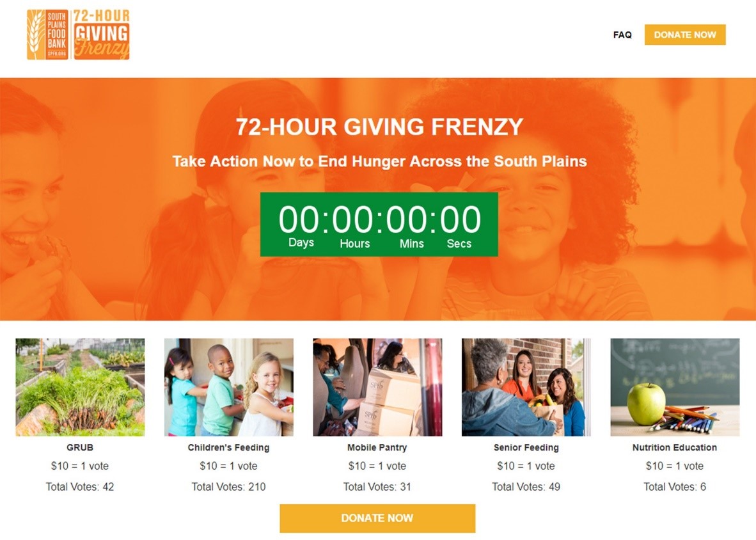The image size is (756, 540).
Task: Select the GRUB garden carrots image
Action: pos(80,387)
